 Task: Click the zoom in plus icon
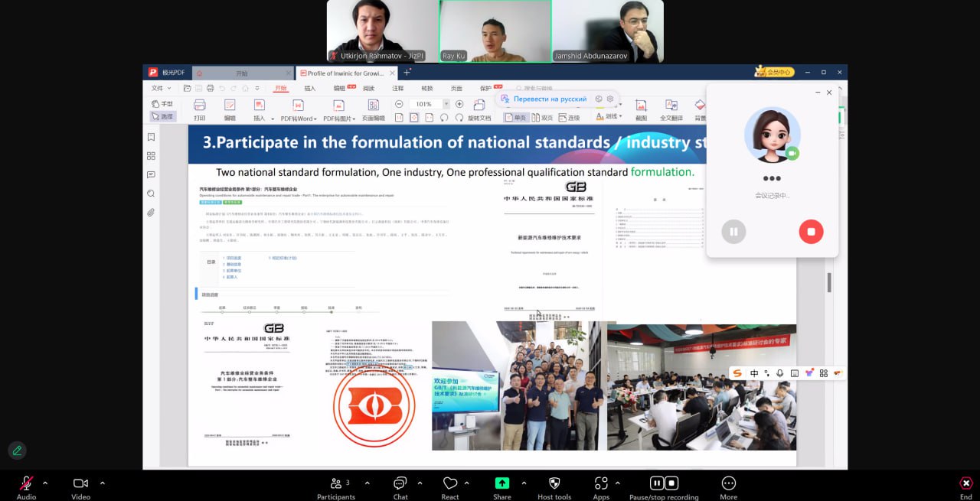[x=459, y=104]
